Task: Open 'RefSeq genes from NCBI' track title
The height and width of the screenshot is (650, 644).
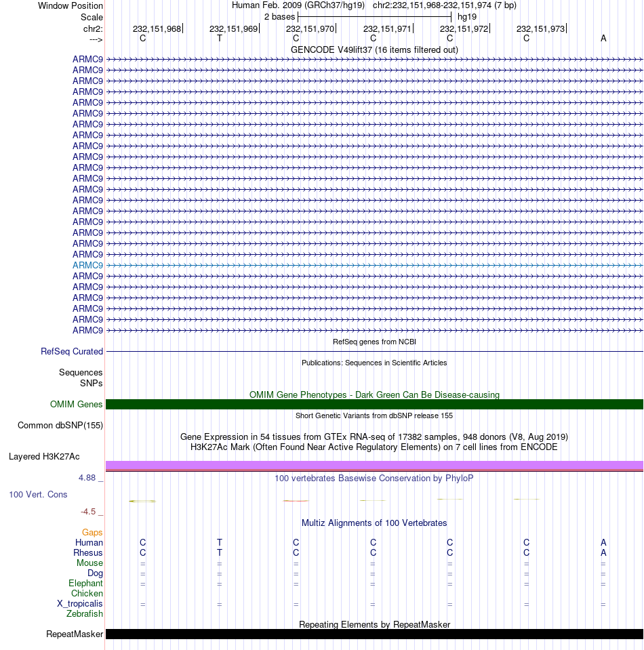Action: pyautogui.click(x=374, y=342)
